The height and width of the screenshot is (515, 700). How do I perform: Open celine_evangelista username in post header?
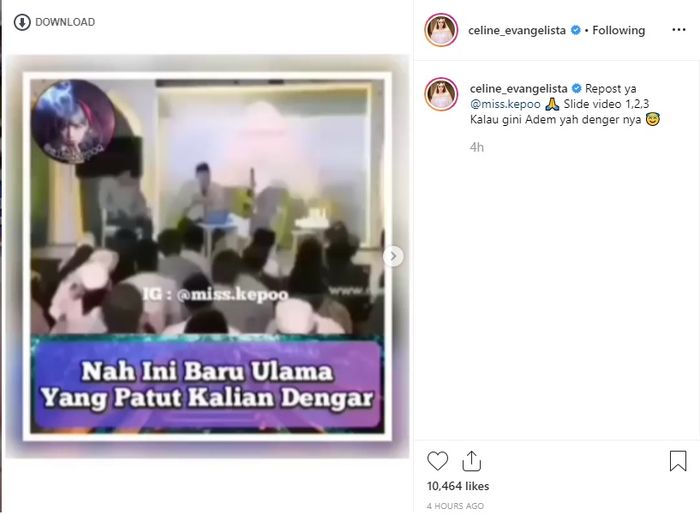pos(517,30)
